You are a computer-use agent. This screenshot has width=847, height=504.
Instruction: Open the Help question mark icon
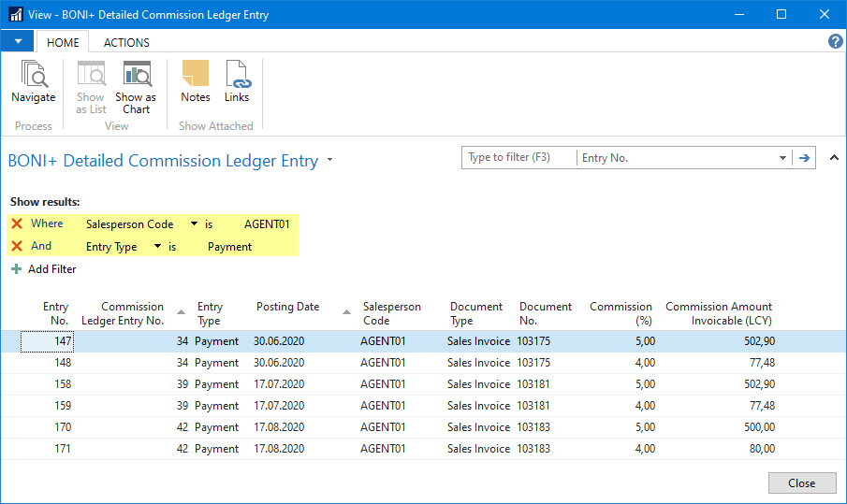click(835, 41)
